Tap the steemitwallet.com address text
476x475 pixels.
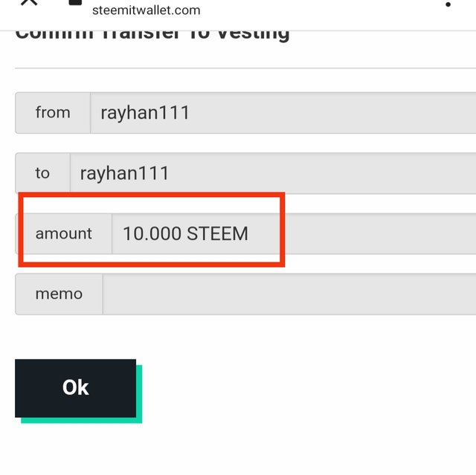(146, 10)
